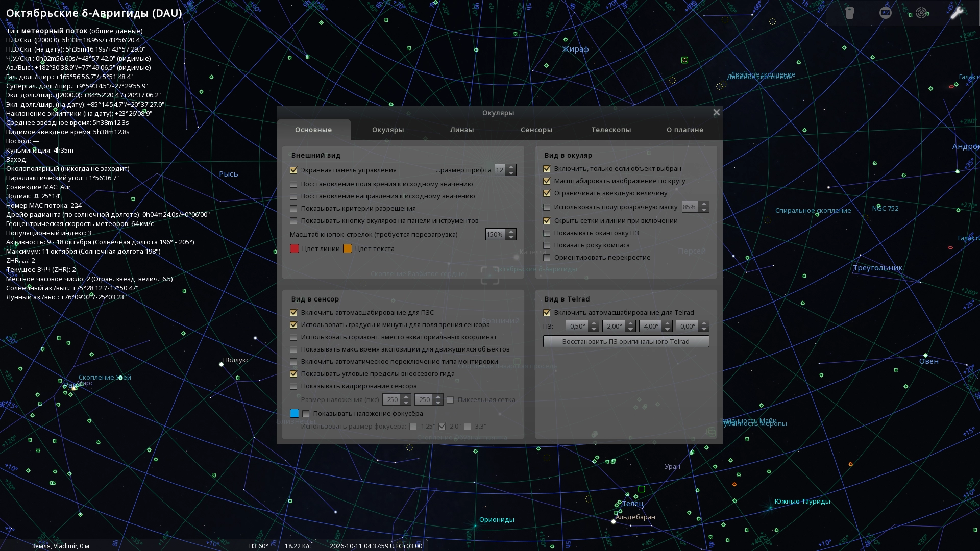Close the Окуляры dialog with the X icon

pos(716,112)
